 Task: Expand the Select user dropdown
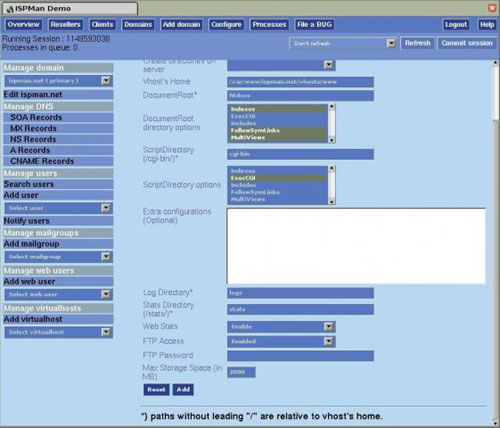[106, 208]
